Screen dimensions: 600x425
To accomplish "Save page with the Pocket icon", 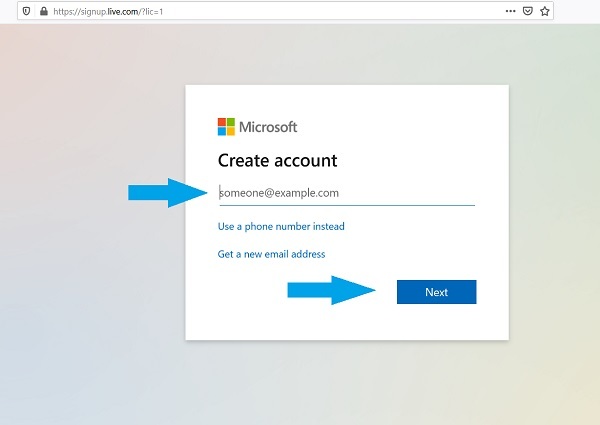I will (x=528, y=11).
